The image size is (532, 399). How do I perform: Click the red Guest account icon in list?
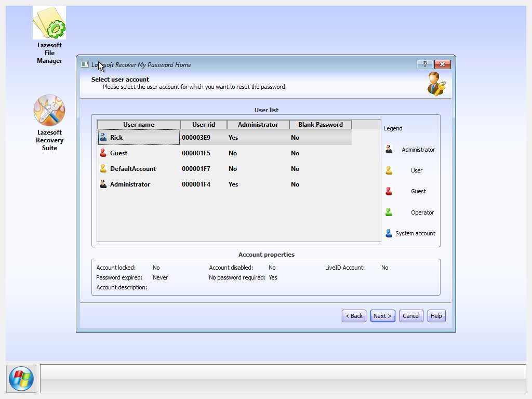point(103,153)
